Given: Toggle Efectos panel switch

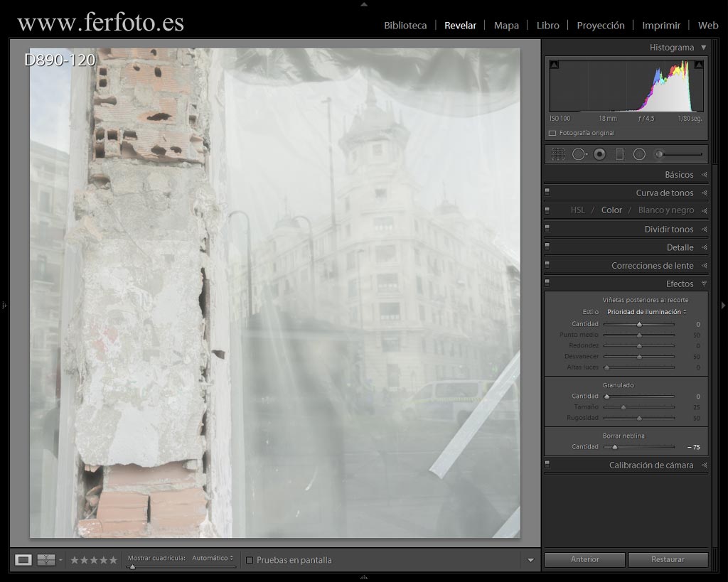Looking at the screenshot, I should [x=547, y=283].
